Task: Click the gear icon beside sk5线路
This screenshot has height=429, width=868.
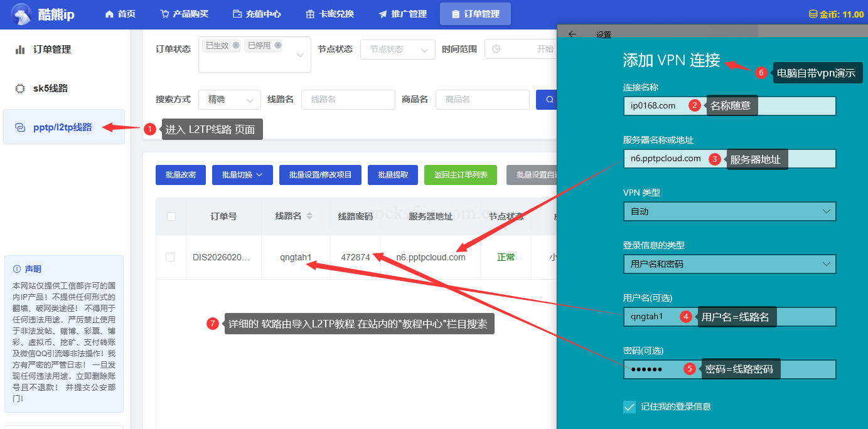Action: point(20,88)
